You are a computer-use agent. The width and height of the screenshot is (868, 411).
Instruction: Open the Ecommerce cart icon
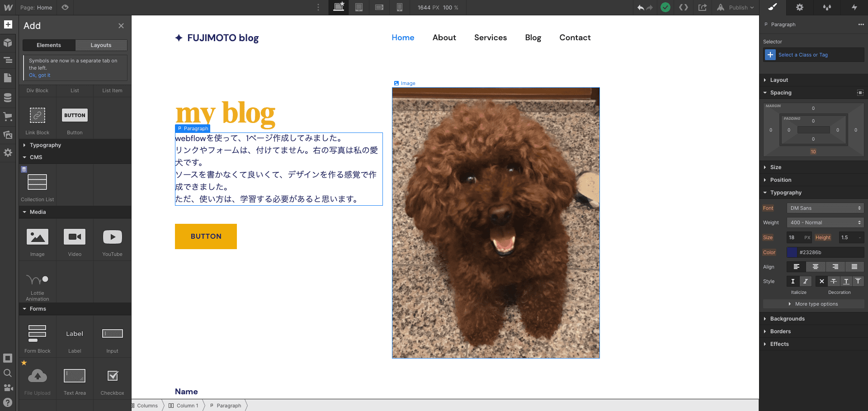(8, 116)
